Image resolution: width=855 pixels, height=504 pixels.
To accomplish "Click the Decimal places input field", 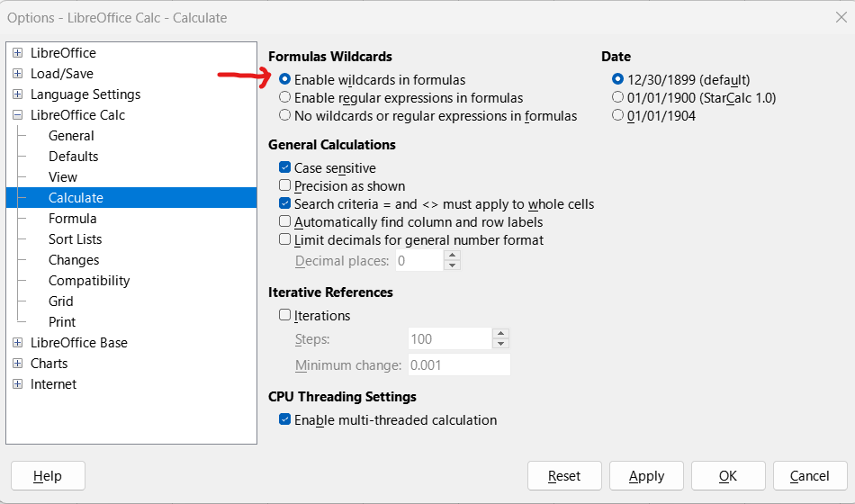I will [x=419, y=261].
